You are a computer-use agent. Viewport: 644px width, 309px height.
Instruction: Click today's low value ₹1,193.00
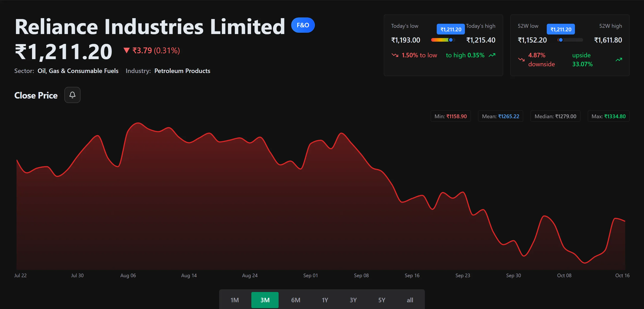click(405, 40)
